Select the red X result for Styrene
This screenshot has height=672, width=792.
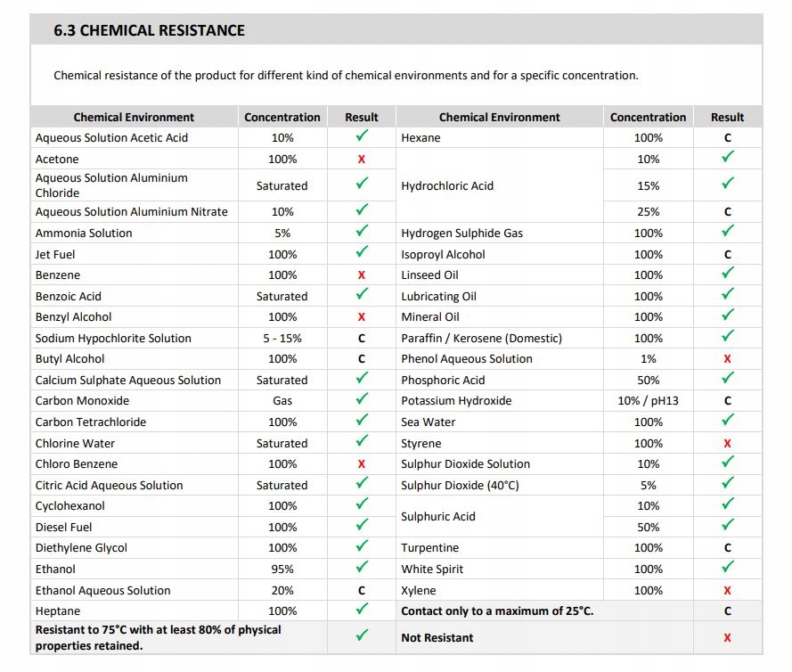(x=728, y=443)
